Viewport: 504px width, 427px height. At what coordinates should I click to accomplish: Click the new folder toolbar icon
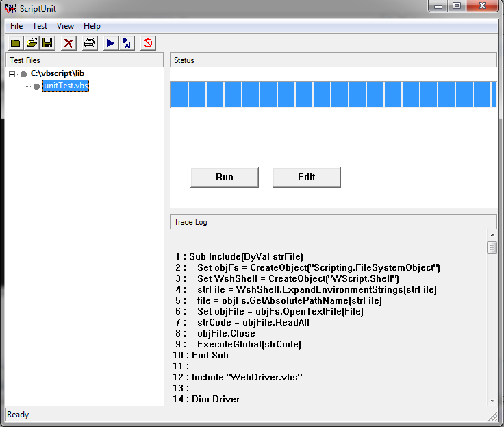tap(16, 43)
